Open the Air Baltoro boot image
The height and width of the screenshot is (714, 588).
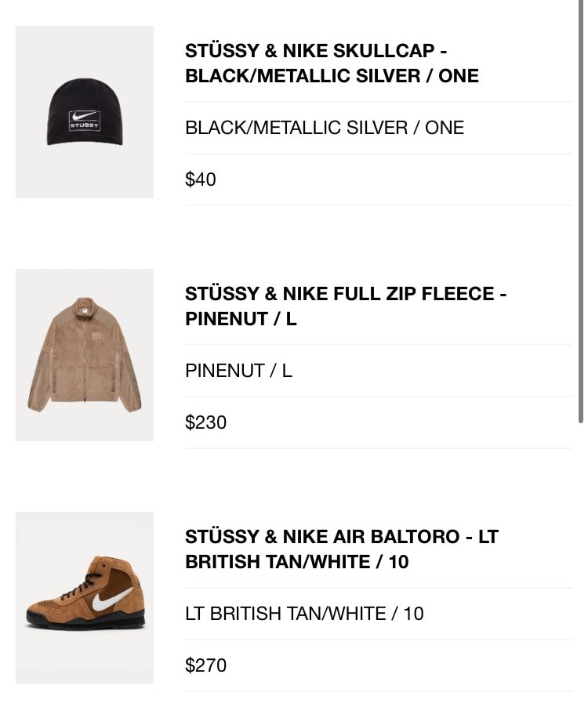tap(85, 598)
